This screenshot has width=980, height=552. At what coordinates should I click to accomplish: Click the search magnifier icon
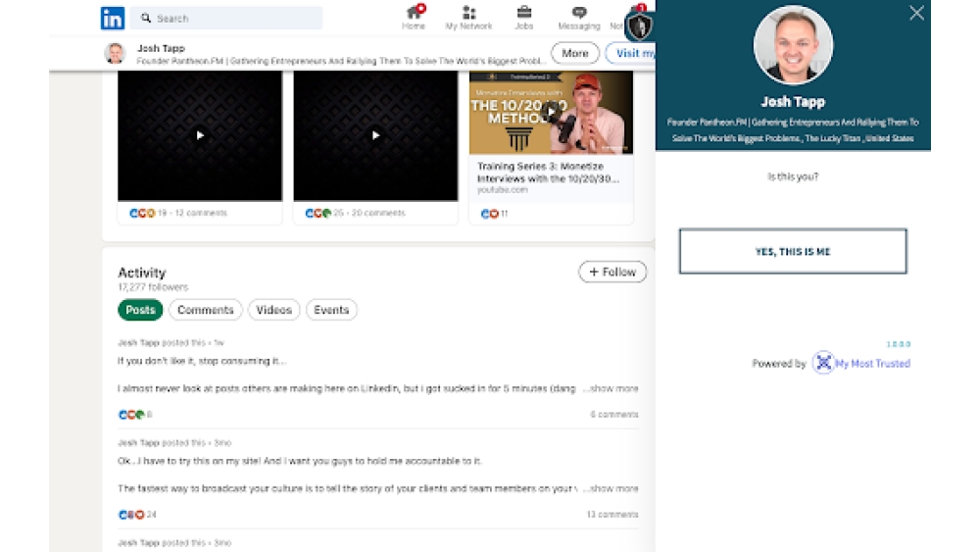[146, 18]
